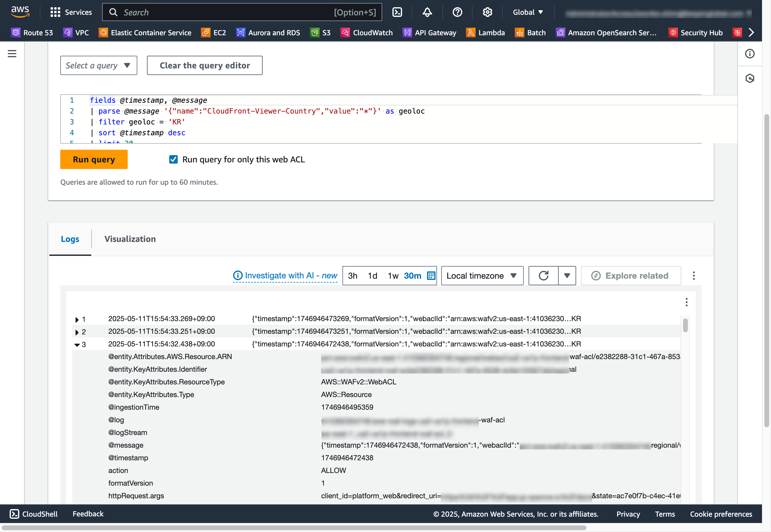
Task: Switch to the Visualization tab
Action: point(130,239)
